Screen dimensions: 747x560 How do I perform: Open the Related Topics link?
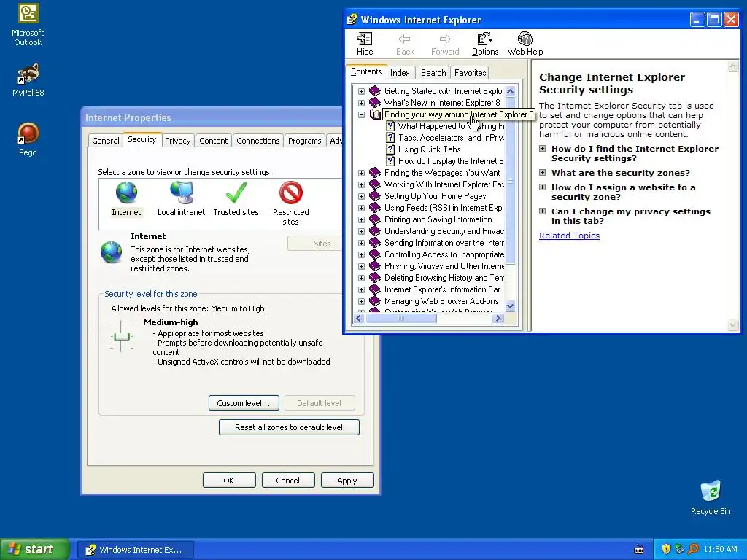(569, 236)
